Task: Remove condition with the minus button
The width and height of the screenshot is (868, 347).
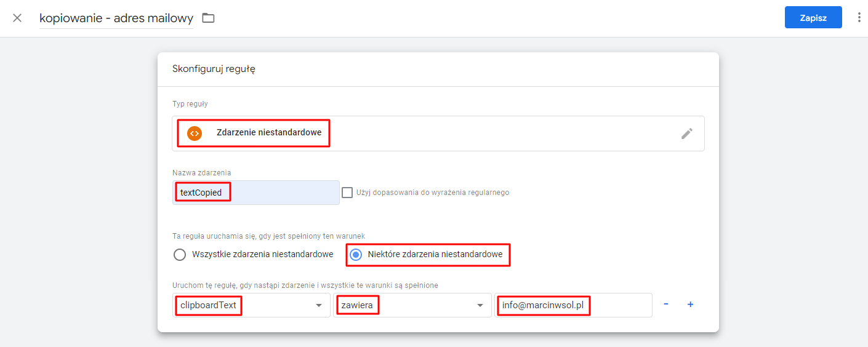Action: click(666, 305)
